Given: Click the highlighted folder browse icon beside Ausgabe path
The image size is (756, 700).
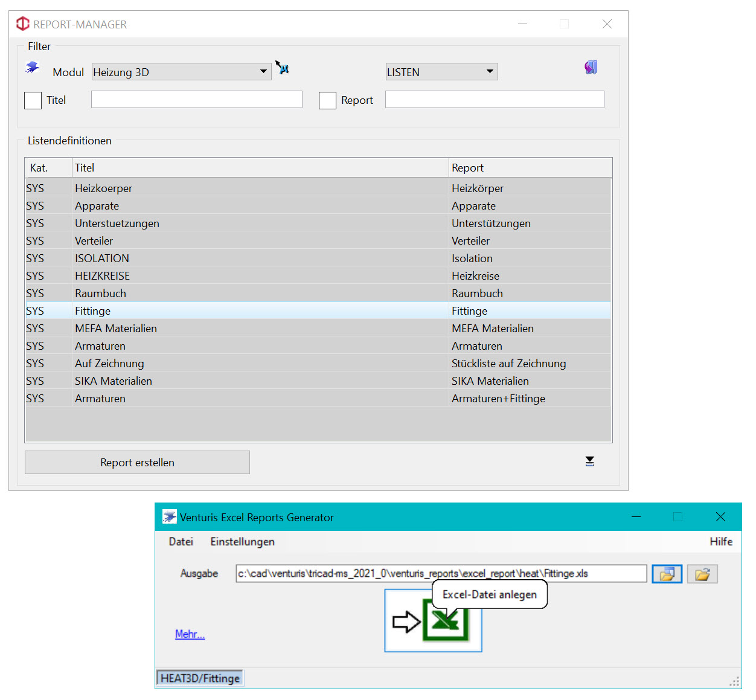Looking at the screenshot, I should point(667,573).
